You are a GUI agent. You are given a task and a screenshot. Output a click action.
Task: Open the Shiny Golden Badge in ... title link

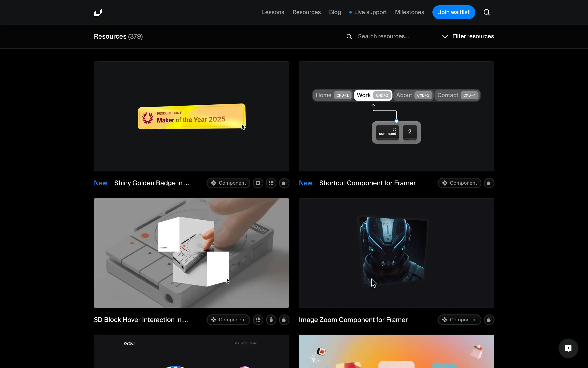[151, 183]
